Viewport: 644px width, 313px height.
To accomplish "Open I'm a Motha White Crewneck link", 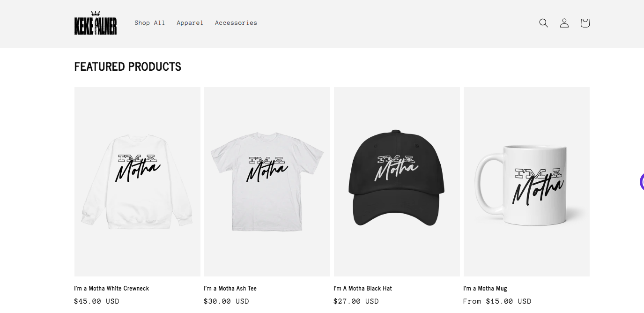I will coord(111,289).
